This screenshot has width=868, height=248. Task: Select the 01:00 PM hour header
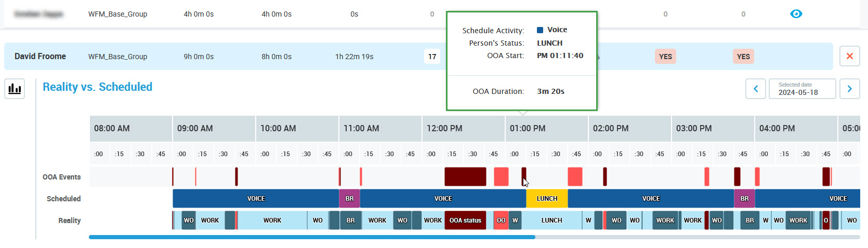[546, 129]
